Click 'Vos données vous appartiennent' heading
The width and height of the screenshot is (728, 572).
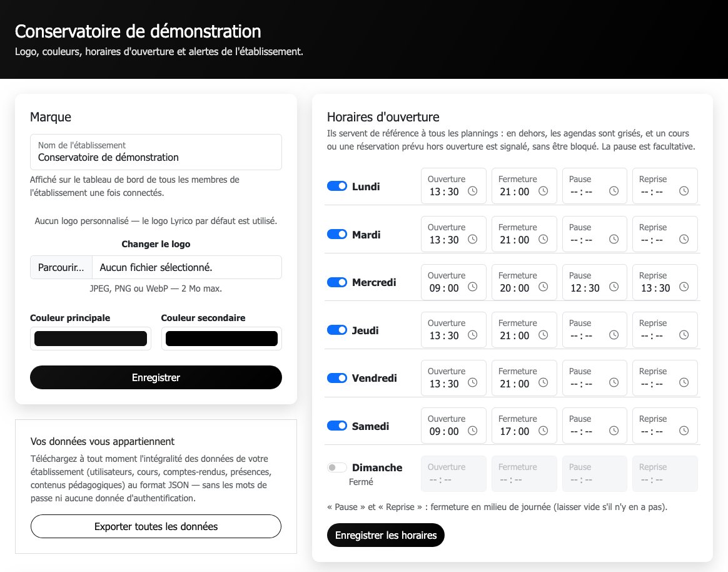coord(103,441)
